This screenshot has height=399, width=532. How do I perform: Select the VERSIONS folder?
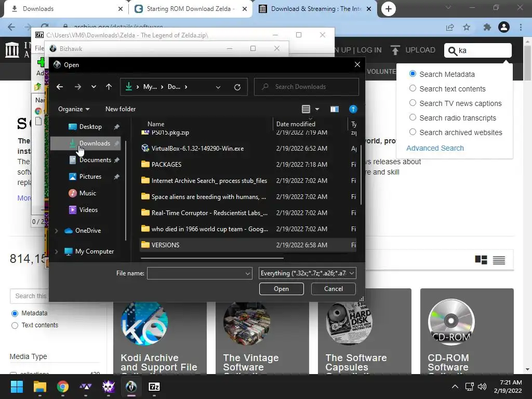point(248,245)
